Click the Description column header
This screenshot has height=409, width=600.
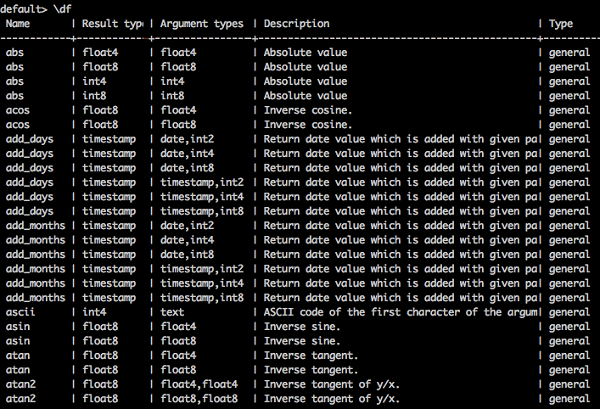298,22
